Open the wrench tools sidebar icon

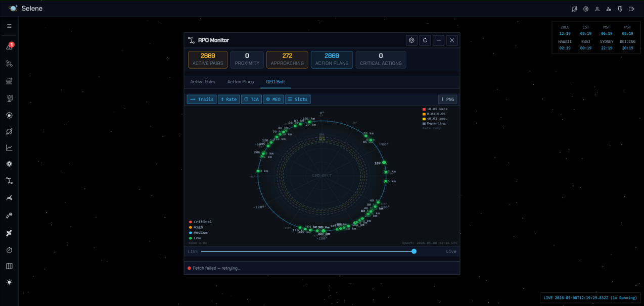coord(9,216)
